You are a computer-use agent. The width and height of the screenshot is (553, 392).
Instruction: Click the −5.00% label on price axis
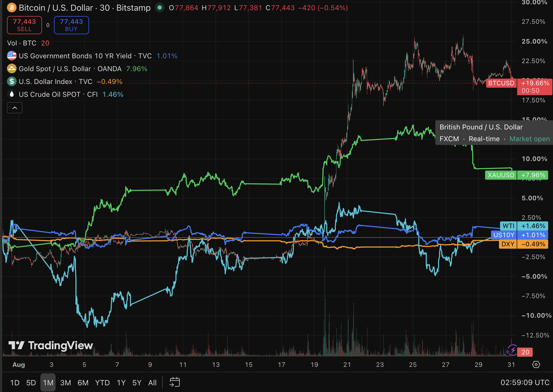[x=534, y=276]
